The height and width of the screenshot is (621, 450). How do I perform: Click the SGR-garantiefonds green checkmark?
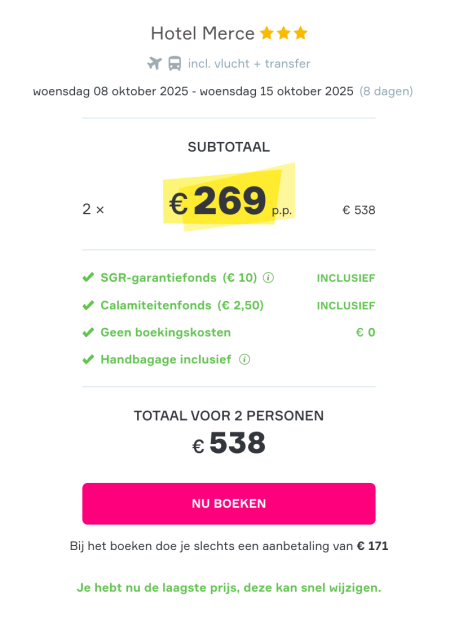[x=88, y=277]
